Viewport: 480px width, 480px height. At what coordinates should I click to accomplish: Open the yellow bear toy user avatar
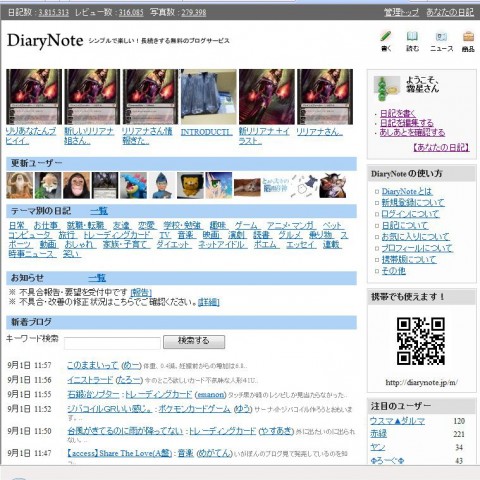click(x=190, y=185)
